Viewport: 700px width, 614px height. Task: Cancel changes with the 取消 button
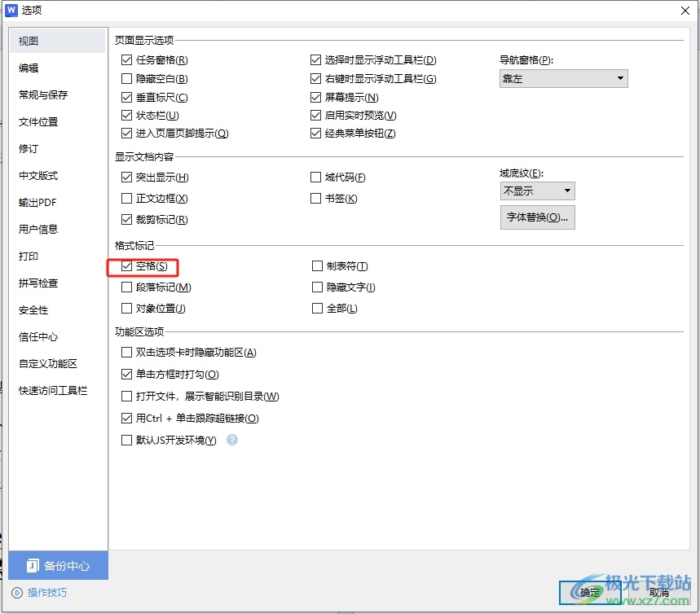click(659, 593)
